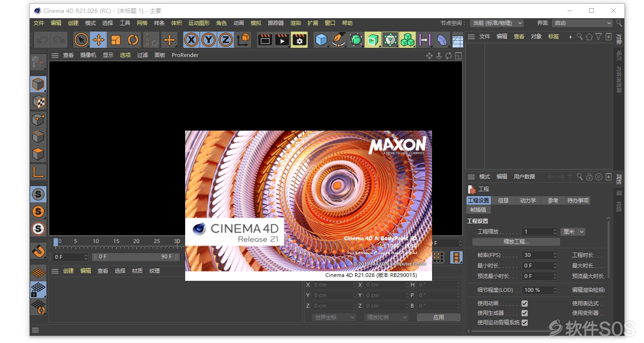644x343 pixels.
Task: Enable the Axis mode L-shaped icon
Action: click(38, 172)
